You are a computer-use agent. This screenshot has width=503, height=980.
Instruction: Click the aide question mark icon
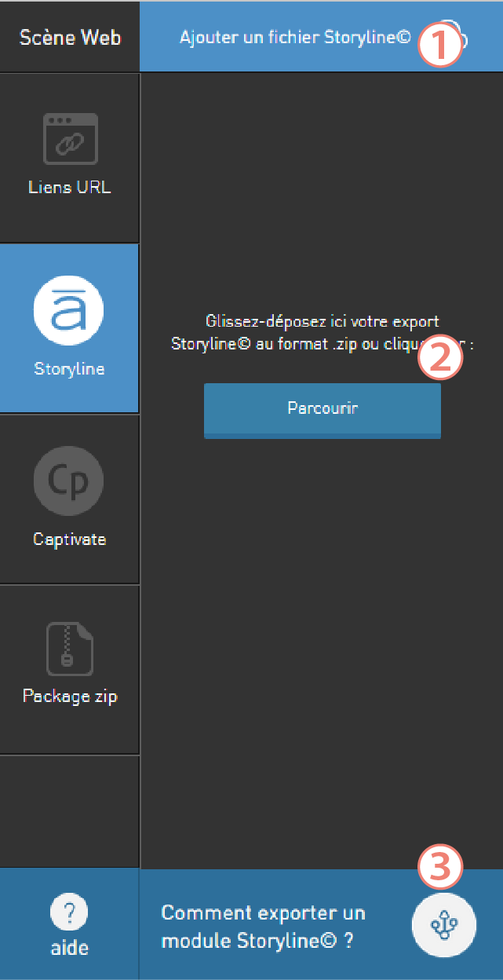[69, 912]
